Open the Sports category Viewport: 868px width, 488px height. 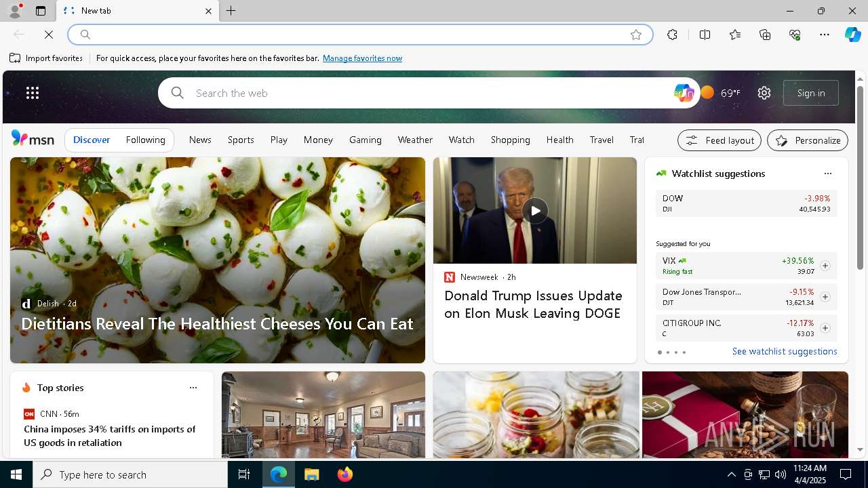[x=241, y=140]
